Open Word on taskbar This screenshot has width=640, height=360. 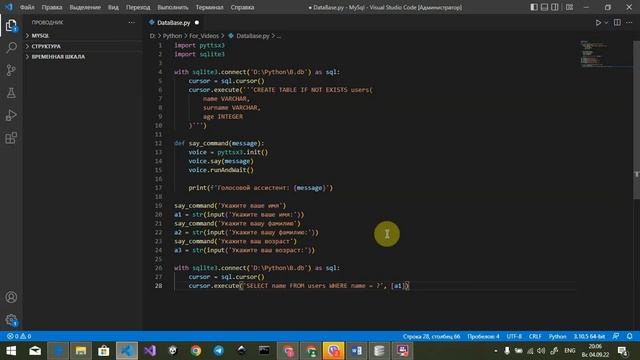click(356, 351)
